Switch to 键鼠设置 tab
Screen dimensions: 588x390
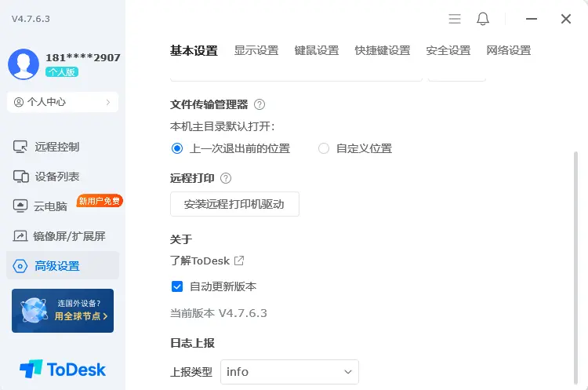[x=317, y=51]
